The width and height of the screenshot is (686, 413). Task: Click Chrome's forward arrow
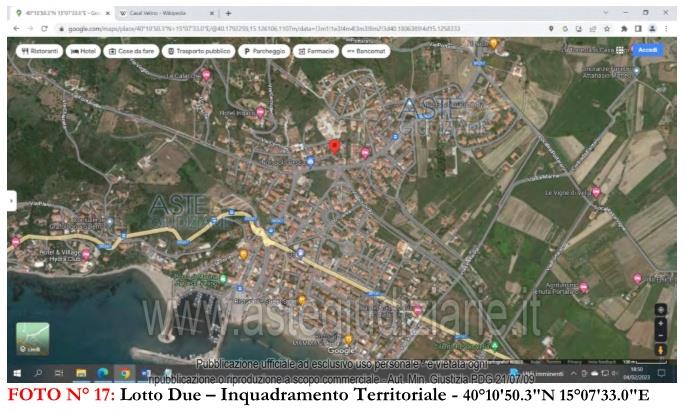click(30, 28)
